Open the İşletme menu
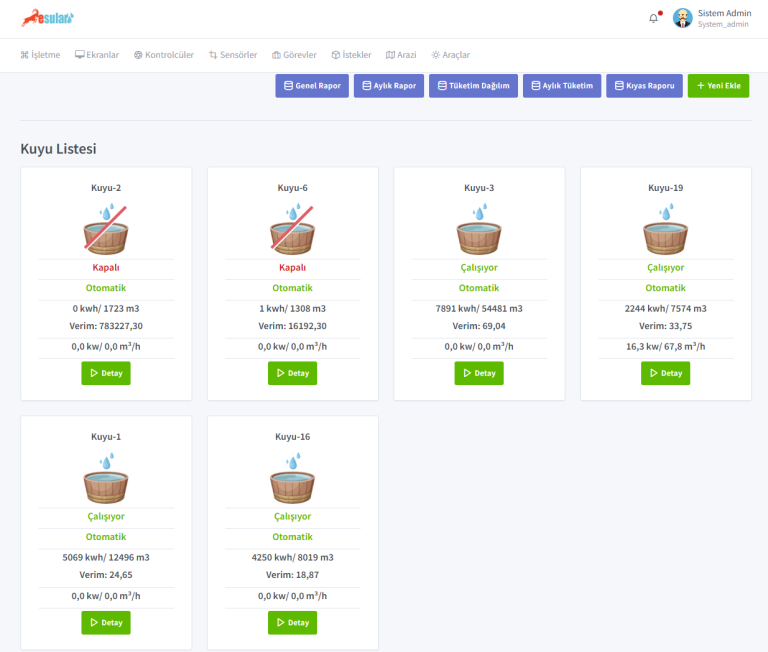Screen dimensions: 768x652 tap(41, 55)
